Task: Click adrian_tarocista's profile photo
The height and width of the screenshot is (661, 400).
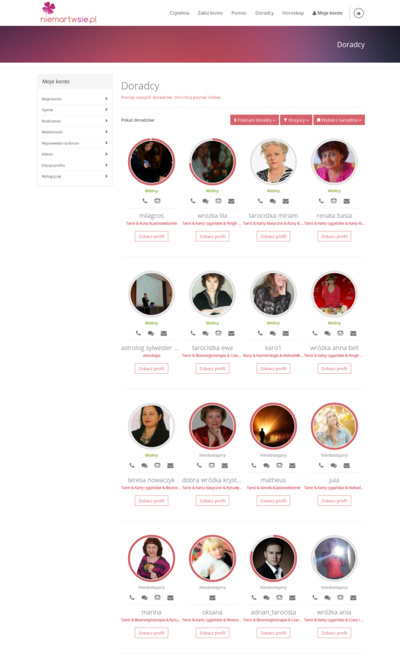Action: pyautogui.click(x=273, y=558)
